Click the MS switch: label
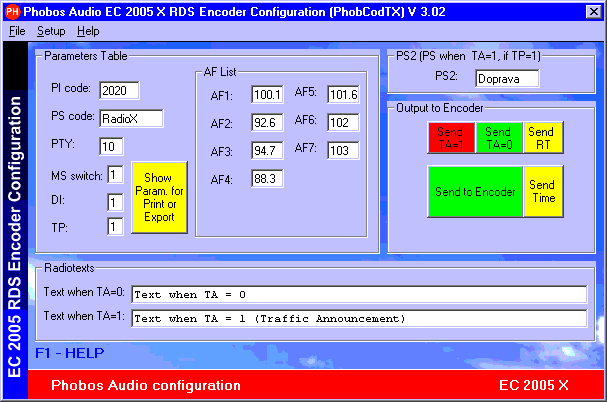This screenshot has width=607, height=402. (77, 176)
